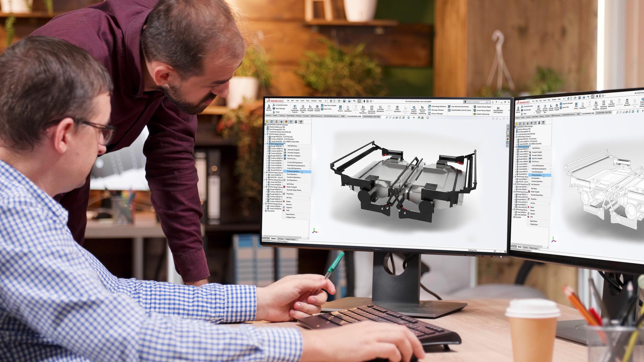644x362 pixels.
Task: Choose Generate Setup Sheets on left monitor
Action: pyautogui.click(x=294, y=190)
